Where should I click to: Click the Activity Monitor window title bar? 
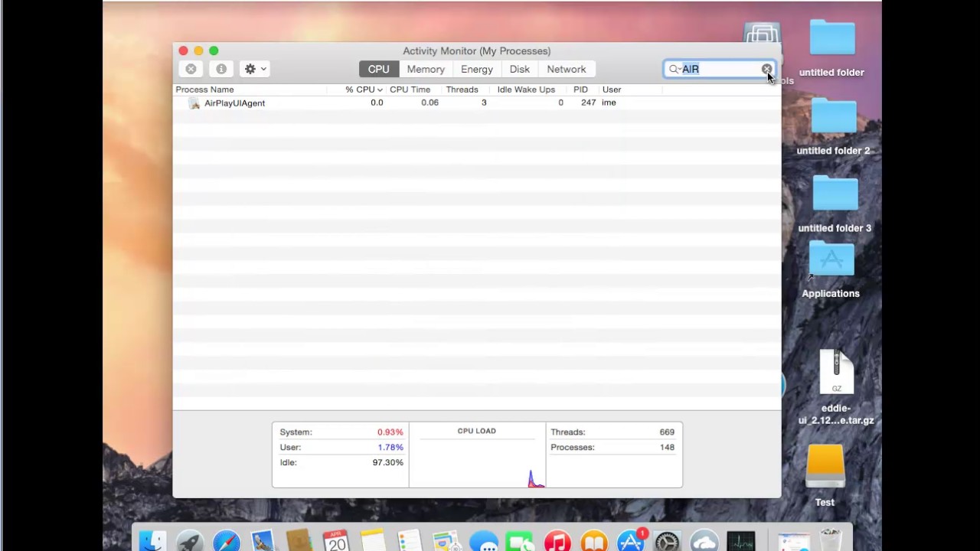476,51
